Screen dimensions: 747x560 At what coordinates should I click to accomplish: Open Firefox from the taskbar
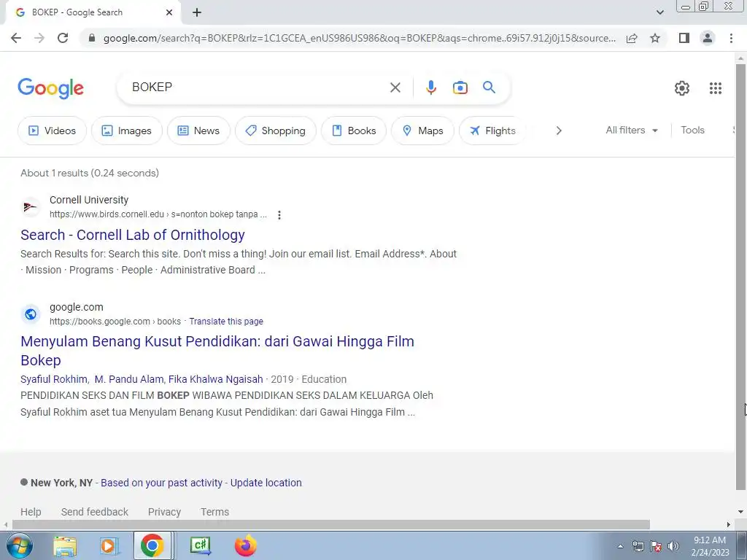[x=246, y=545]
